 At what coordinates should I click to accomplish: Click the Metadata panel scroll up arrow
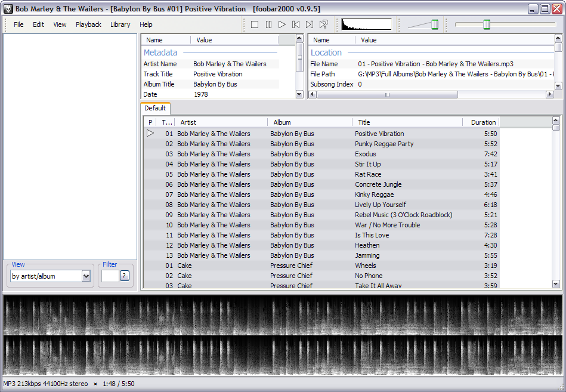click(299, 38)
